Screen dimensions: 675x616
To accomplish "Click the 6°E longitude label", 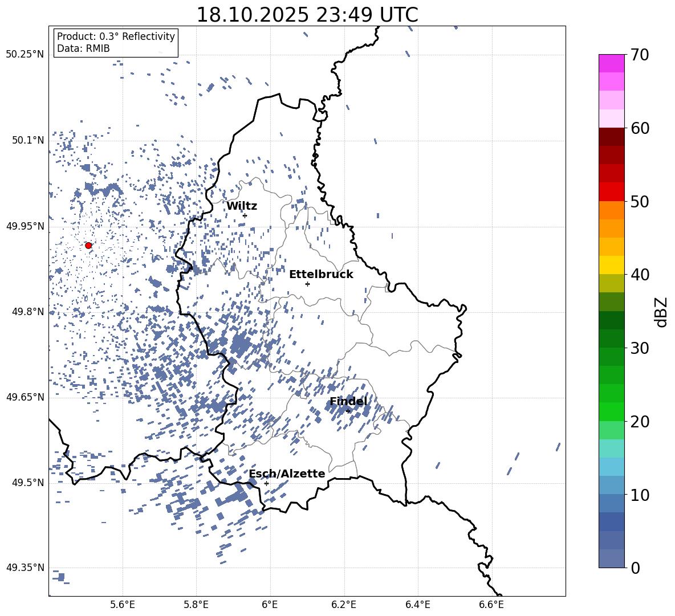I will [x=270, y=605].
